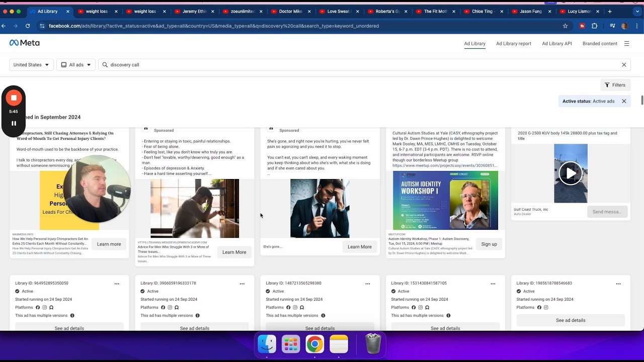Open the hamburger menu next to Branded content
The width and height of the screenshot is (644, 362).
(x=626, y=44)
